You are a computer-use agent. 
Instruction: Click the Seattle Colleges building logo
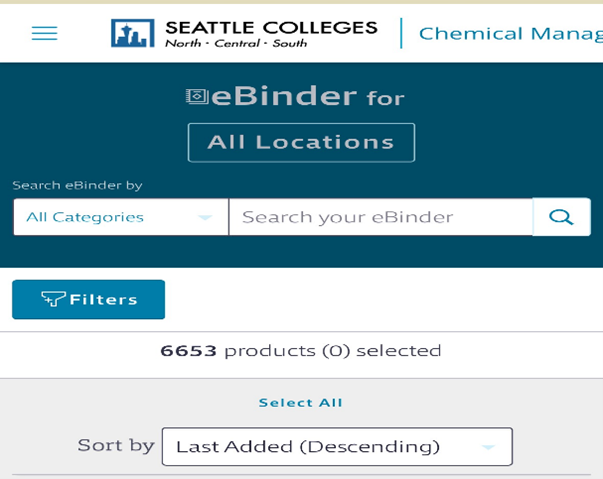click(132, 33)
